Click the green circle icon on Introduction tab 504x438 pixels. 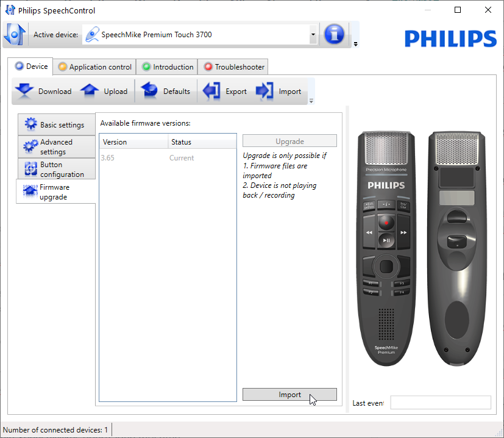pyautogui.click(x=147, y=66)
